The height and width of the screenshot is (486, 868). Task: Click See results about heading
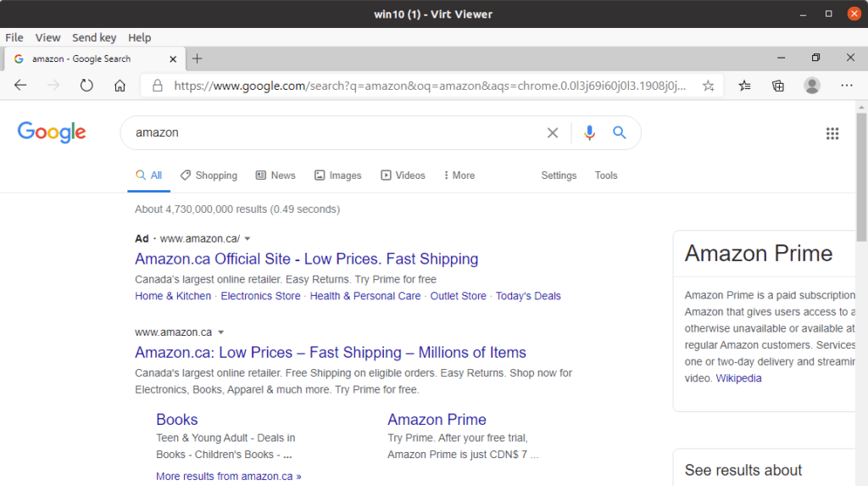pyautogui.click(x=743, y=470)
